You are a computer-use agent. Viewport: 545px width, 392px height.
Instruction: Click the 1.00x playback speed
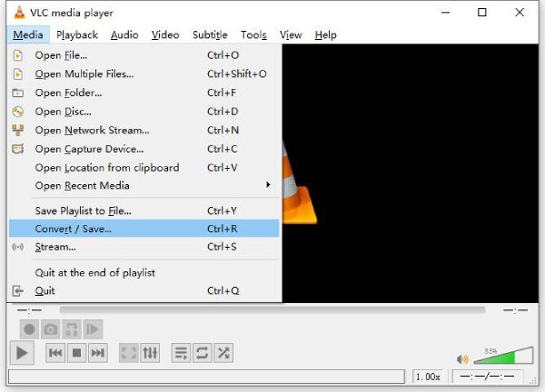428,377
